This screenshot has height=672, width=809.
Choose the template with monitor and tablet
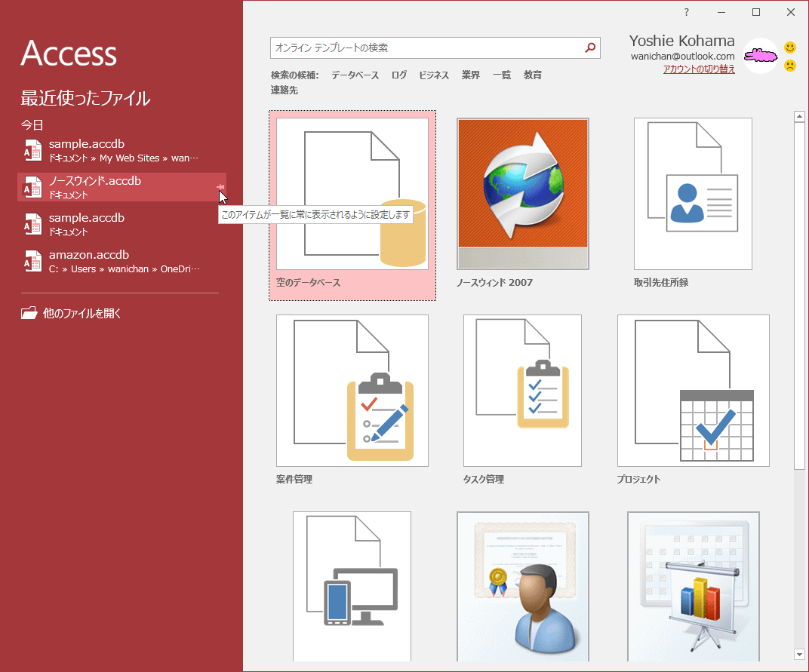pyautogui.click(x=352, y=586)
